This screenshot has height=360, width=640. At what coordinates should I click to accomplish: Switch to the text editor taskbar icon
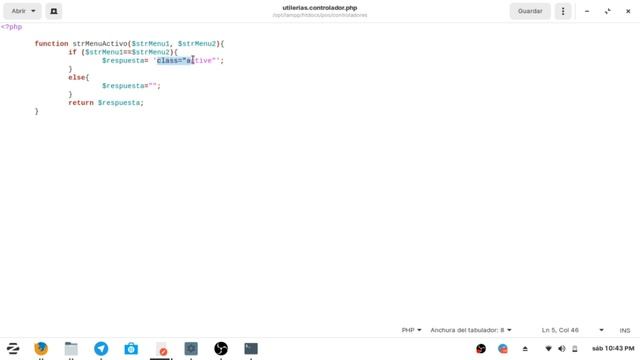pos(161,349)
